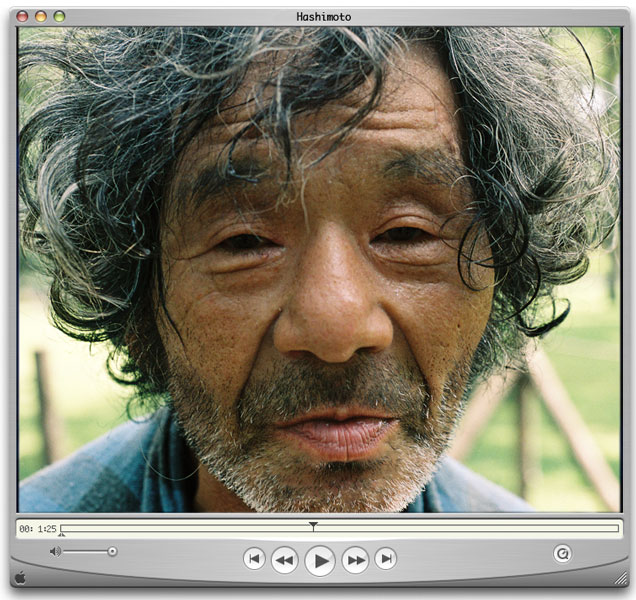Screen dimensions: 636x600
Task: Click the volume slider knob
Action: [x=112, y=551]
